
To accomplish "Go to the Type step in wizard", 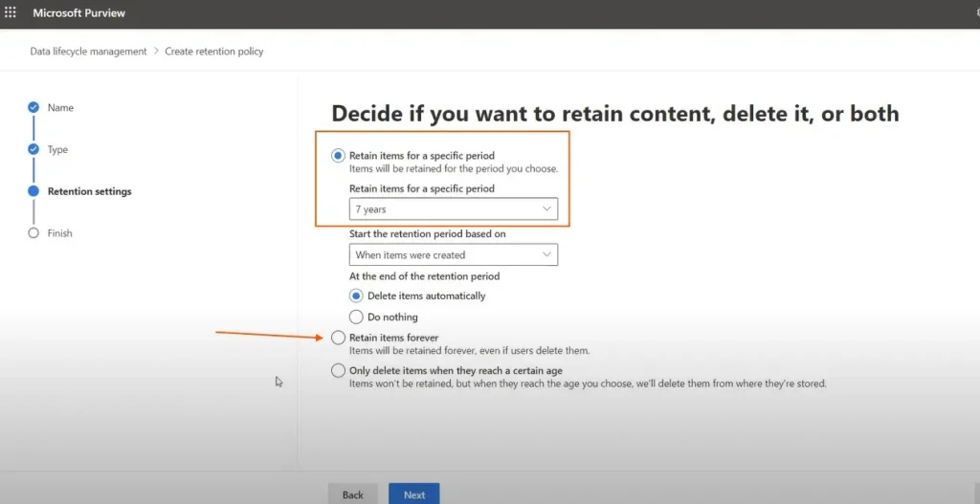I will (x=58, y=150).
